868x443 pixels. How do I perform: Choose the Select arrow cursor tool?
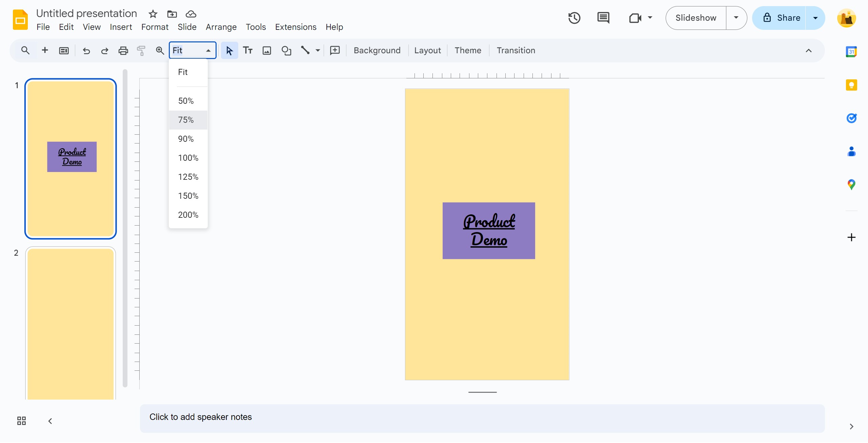pos(229,51)
